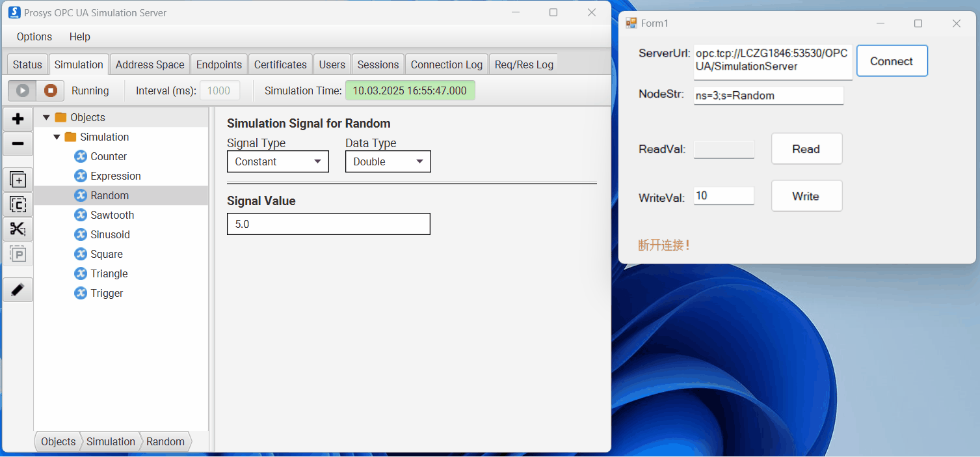Select the Random row in the tree
980x457 pixels.
click(121, 195)
